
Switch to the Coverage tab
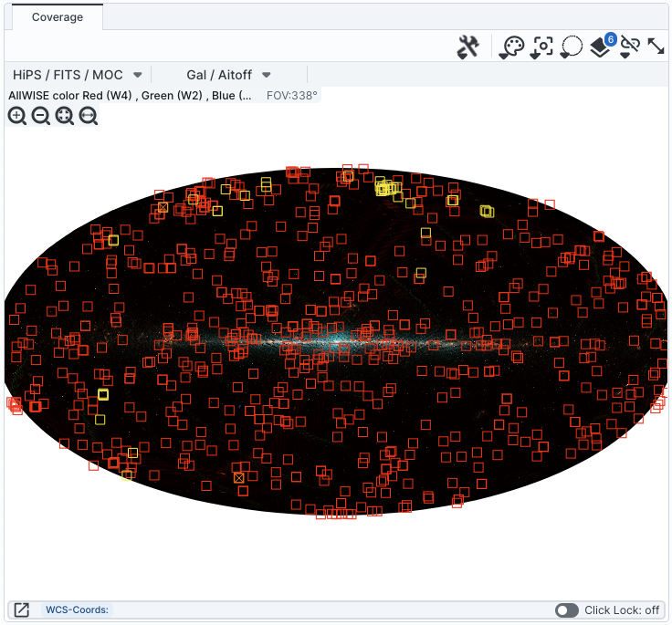click(58, 17)
